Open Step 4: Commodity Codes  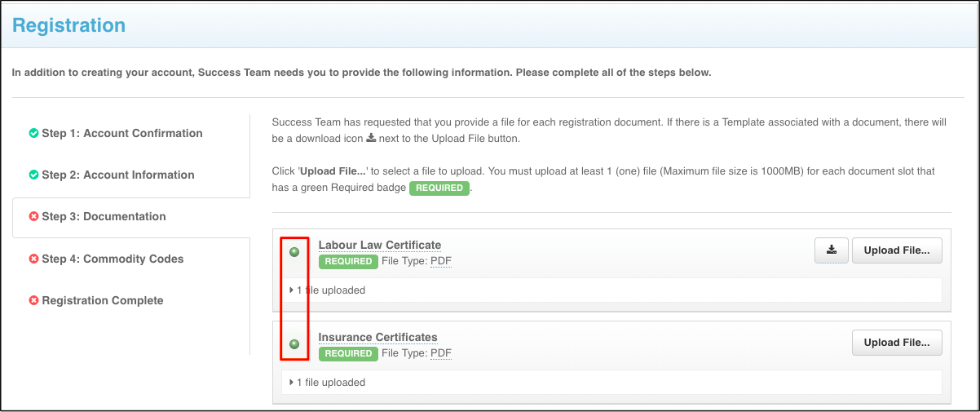coord(113,259)
